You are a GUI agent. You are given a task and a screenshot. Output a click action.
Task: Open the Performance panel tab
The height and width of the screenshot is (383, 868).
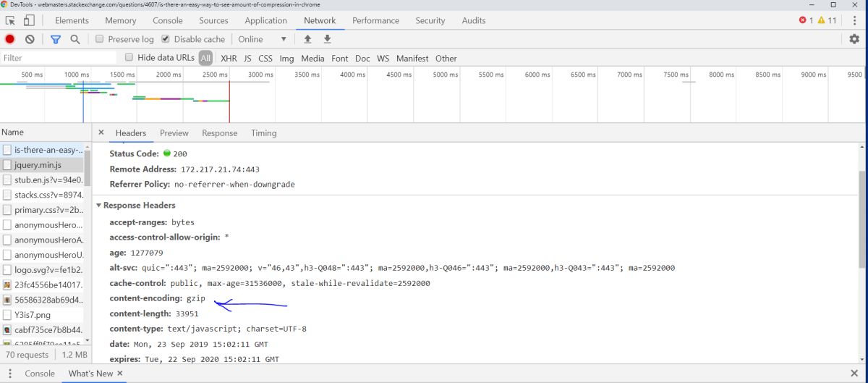(375, 20)
